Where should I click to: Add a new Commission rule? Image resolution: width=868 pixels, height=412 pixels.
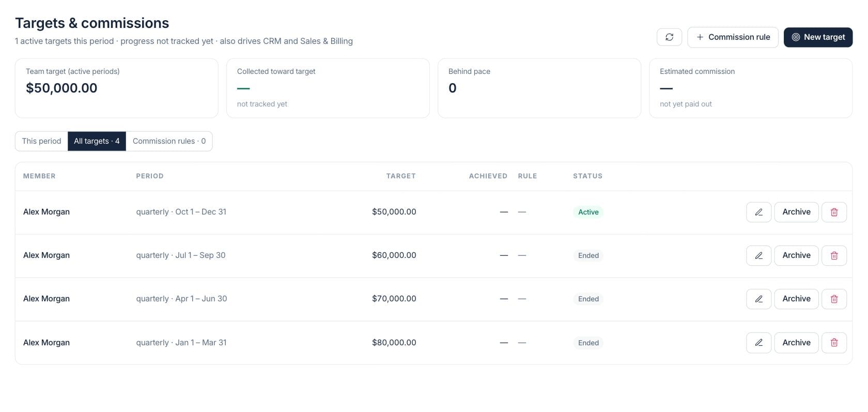733,37
